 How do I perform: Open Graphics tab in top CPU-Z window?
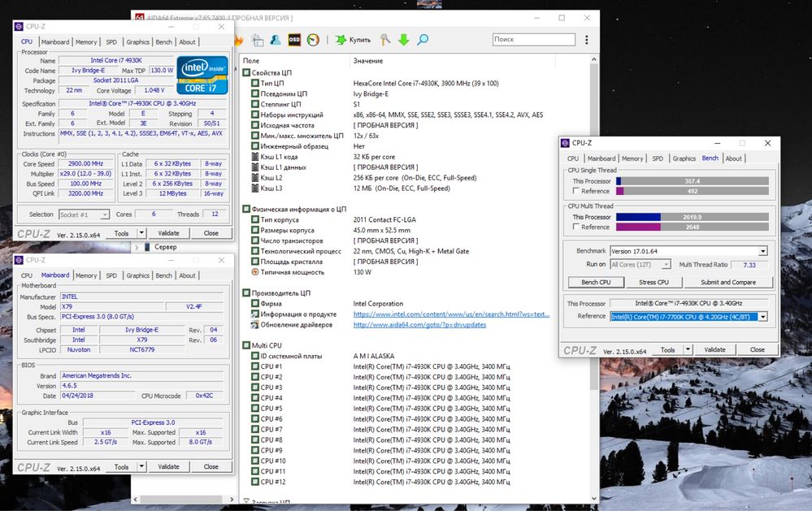pyautogui.click(x=137, y=42)
